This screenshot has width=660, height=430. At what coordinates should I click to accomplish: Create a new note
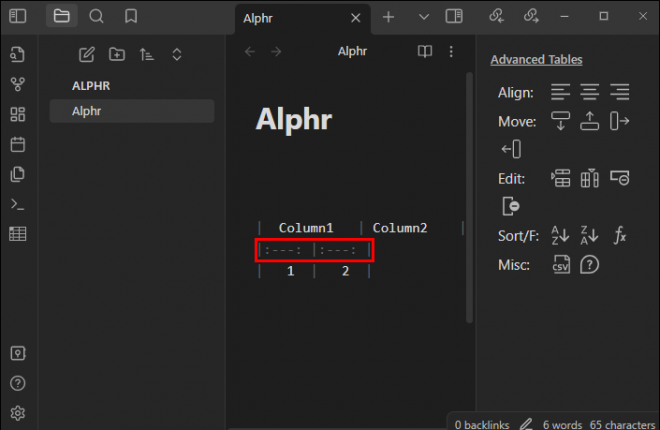[x=87, y=54]
